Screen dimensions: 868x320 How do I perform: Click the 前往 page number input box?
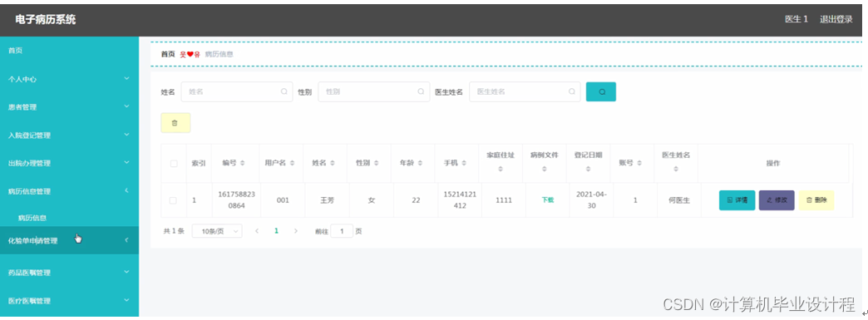pyautogui.click(x=342, y=231)
